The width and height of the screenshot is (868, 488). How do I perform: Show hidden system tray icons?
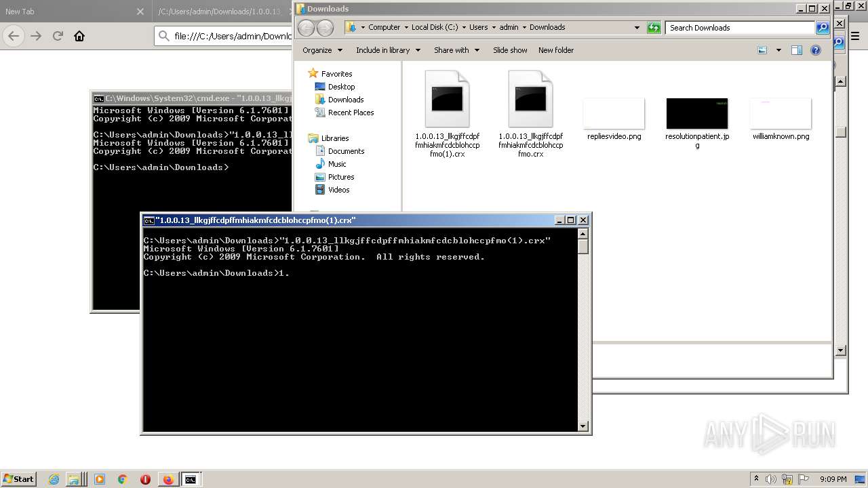pyautogui.click(x=756, y=479)
